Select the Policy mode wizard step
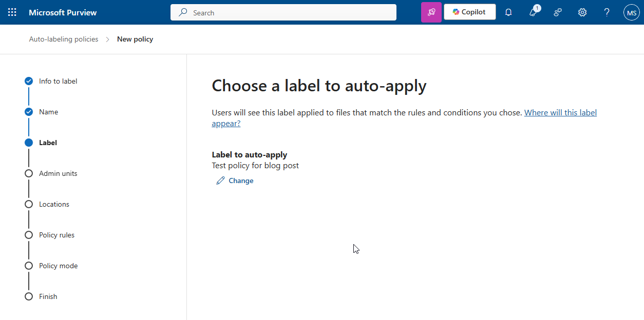The height and width of the screenshot is (320, 644). (58, 265)
